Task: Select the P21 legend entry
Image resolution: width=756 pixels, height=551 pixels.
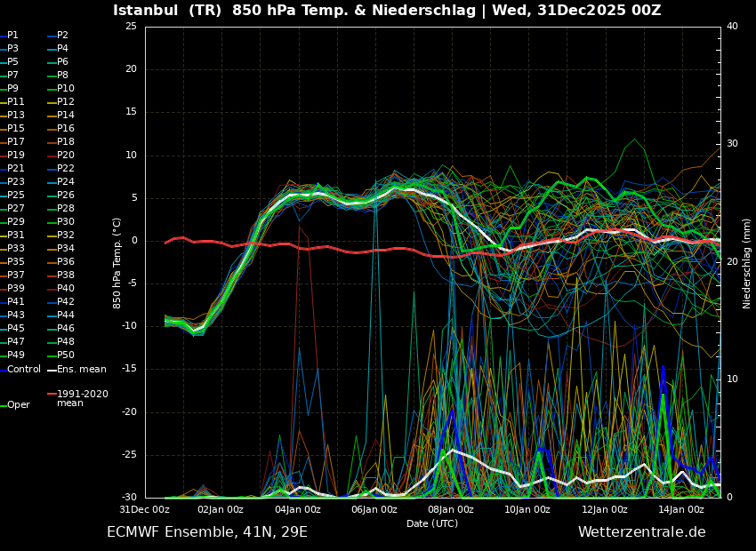Action: tap(12, 168)
